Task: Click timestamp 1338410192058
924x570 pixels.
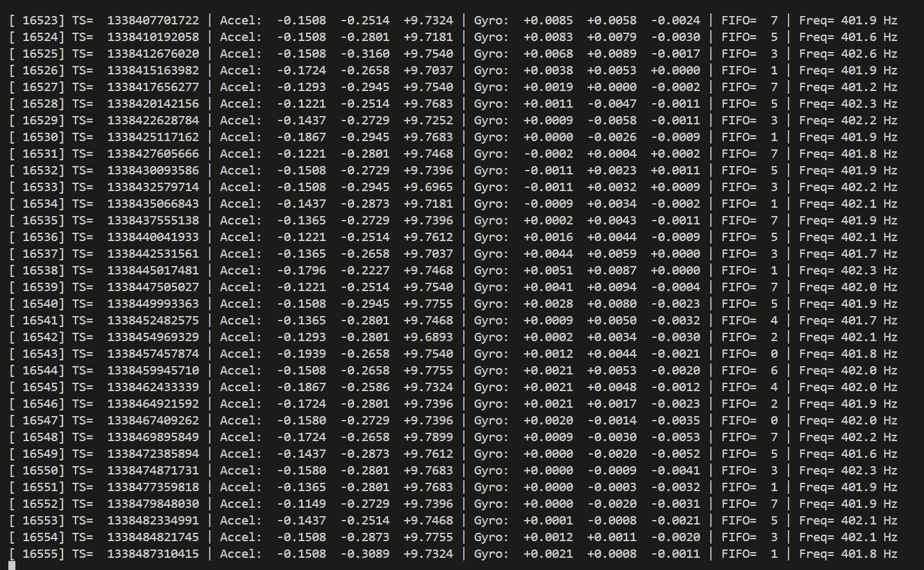Action: [x=153, y=37]
